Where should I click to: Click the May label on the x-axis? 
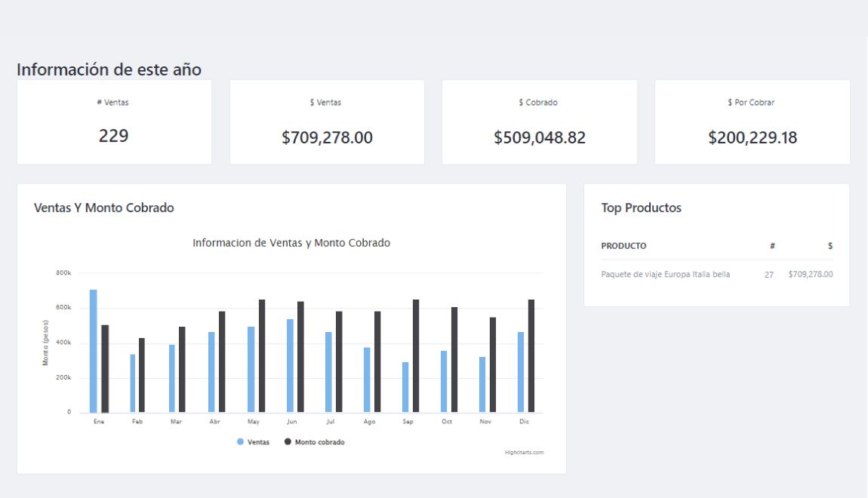coord(254,421)
